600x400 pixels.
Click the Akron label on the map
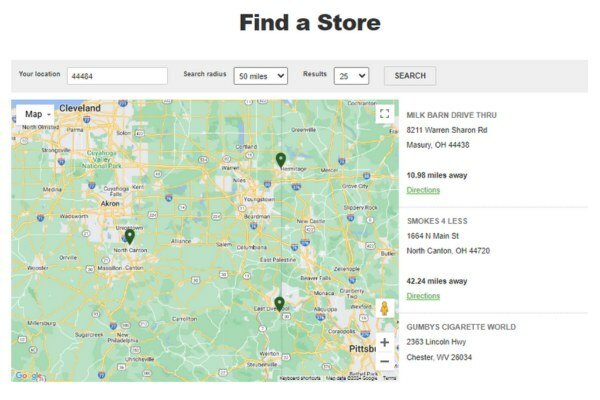(110, 204)
